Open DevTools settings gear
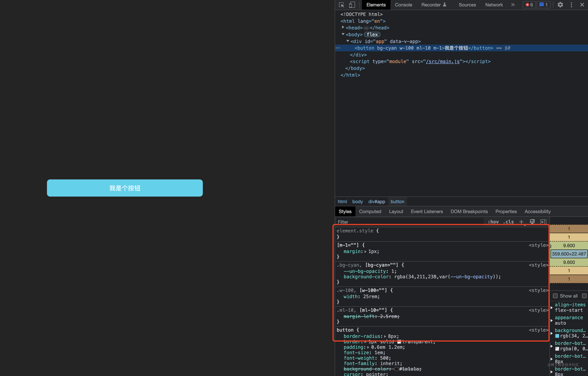588x376 pixels. pyautogui.click(x=560, y=5)
